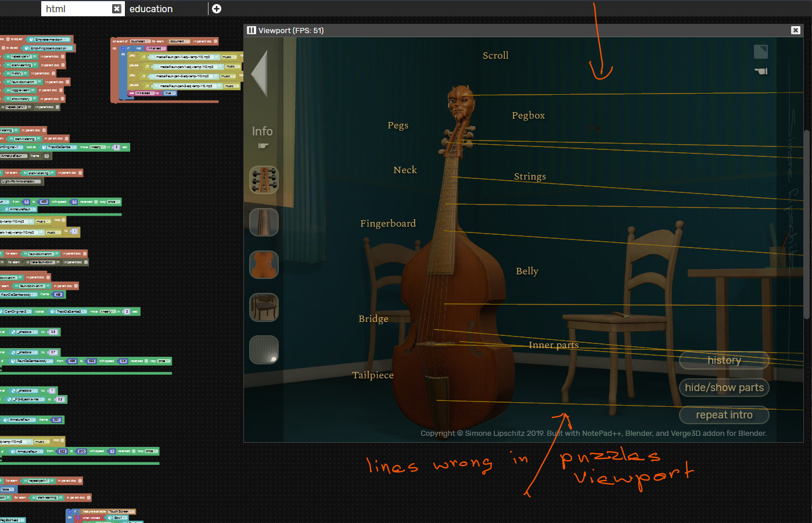Image resolution: width=812 pixels, height=523 pixels.
Task: Toggle reversed checkbox in FaunDaGamba-body animation block
Action: pos(146,361)
